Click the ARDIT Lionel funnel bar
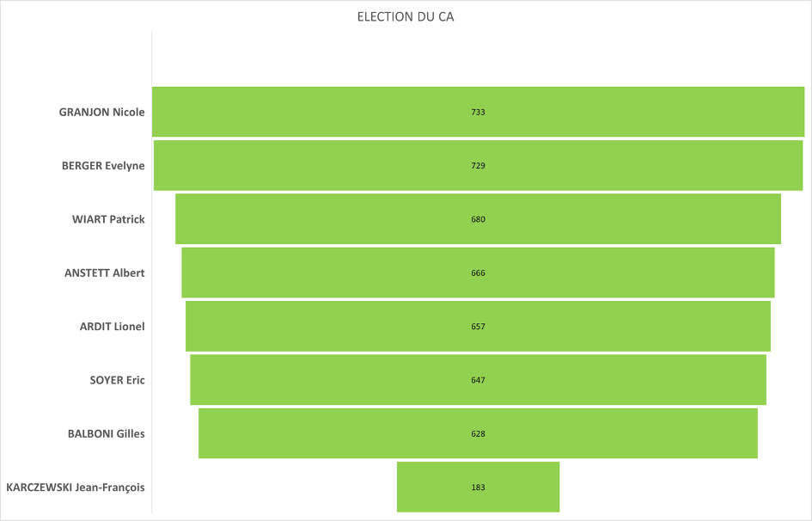812x521 pixels. coord(344,327)
